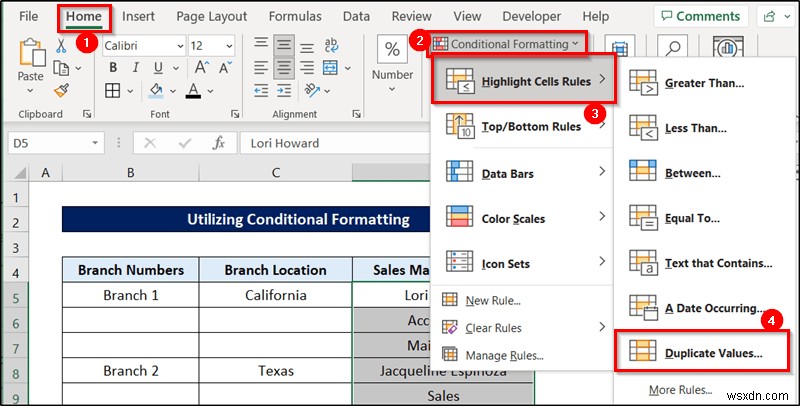Toggle Center horizontal alignment
The height and width of the screenshot is (406, 800).
284,67
